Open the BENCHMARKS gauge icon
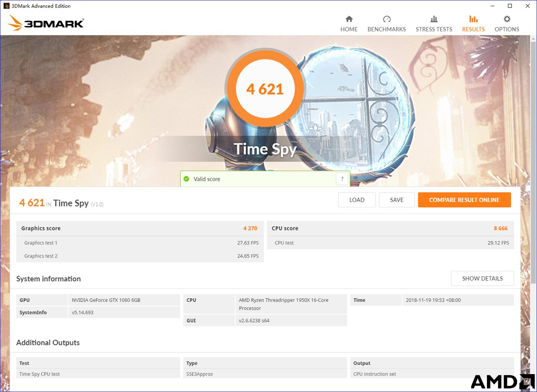Screen dimensions: 537x392 387,19
